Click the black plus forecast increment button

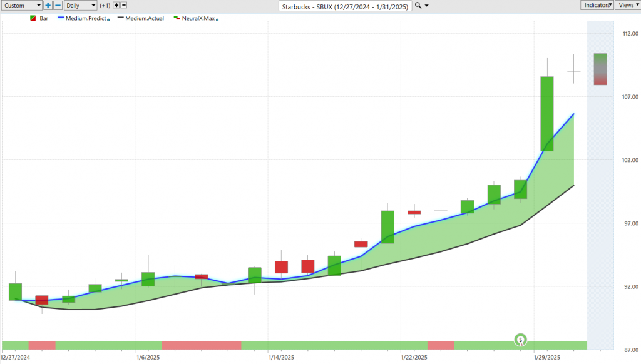116,5
